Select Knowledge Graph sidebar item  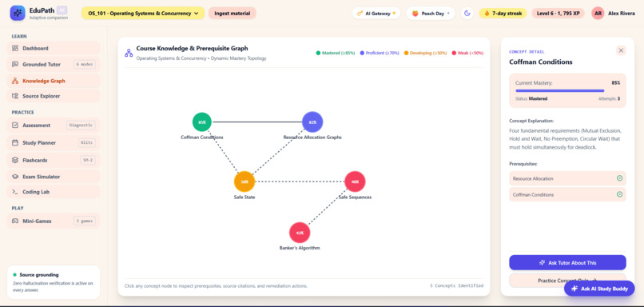[x=54, y=81]
